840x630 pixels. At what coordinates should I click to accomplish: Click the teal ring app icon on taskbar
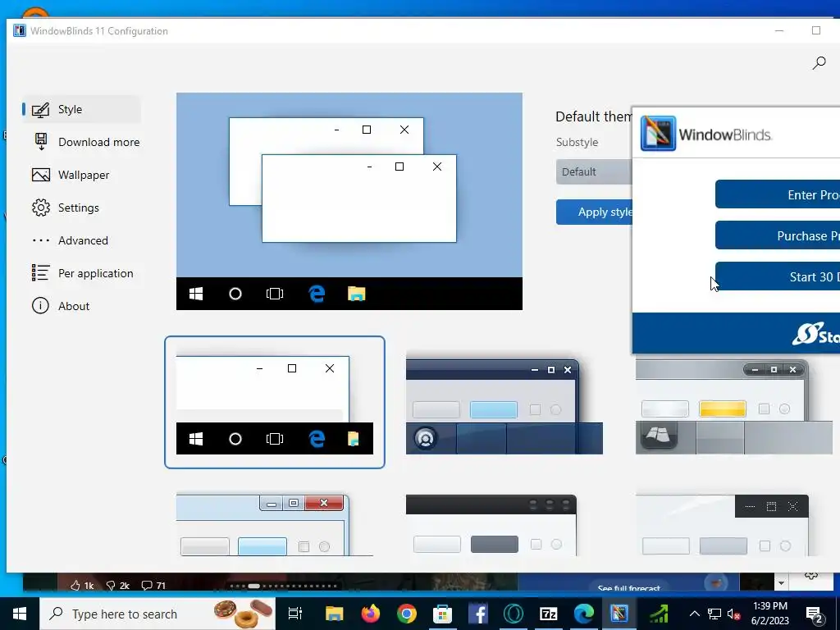[x=514, y=614]
